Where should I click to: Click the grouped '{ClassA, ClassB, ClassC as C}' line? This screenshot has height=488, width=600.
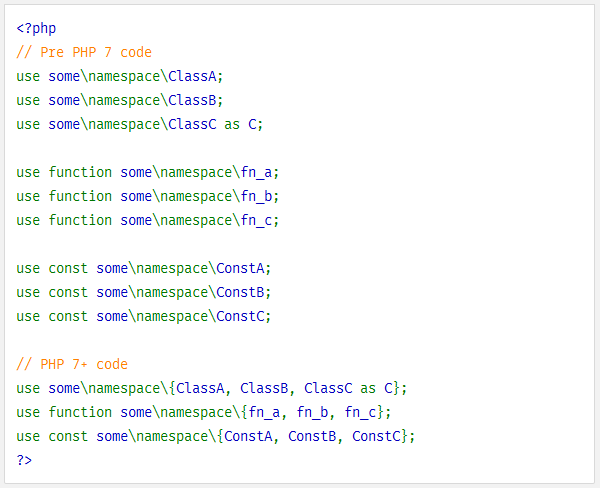(212, 388)
